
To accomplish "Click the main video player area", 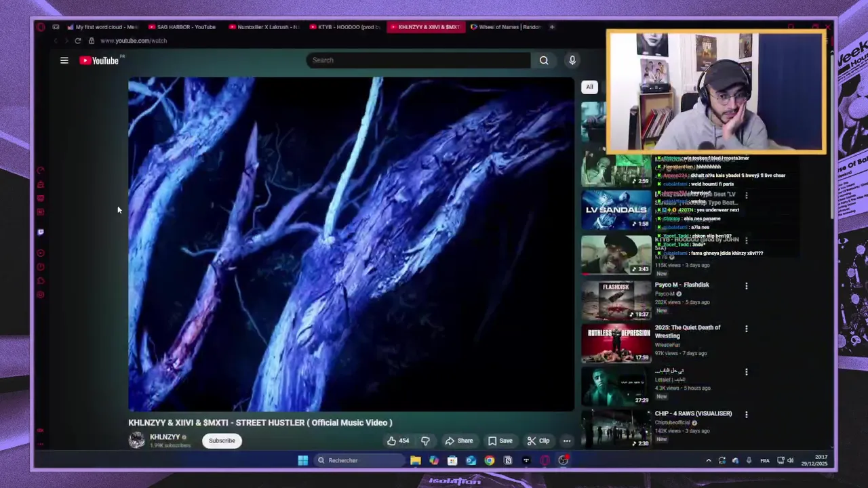I will (351, 244).
